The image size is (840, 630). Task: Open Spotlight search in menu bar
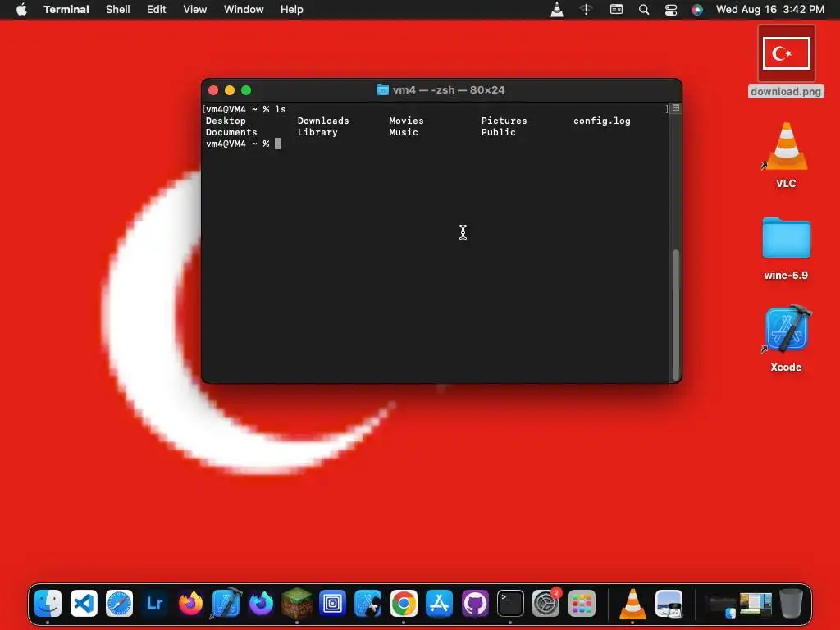644,10
